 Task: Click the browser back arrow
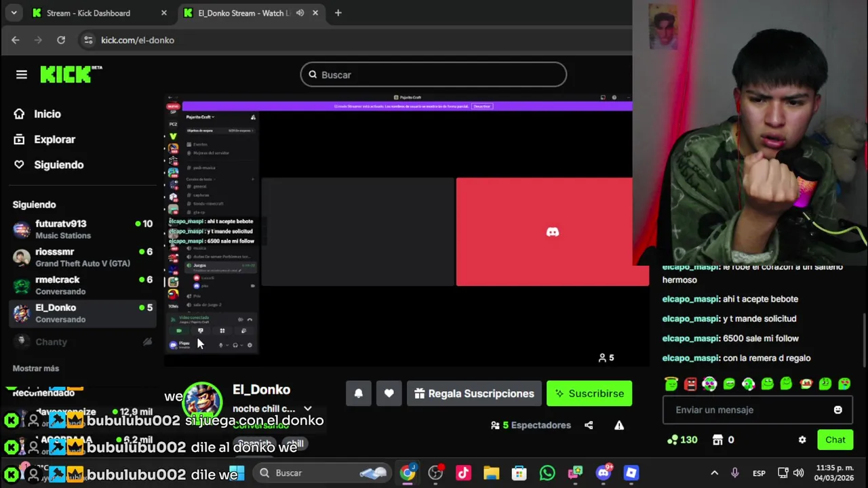[x=16, y=40]
